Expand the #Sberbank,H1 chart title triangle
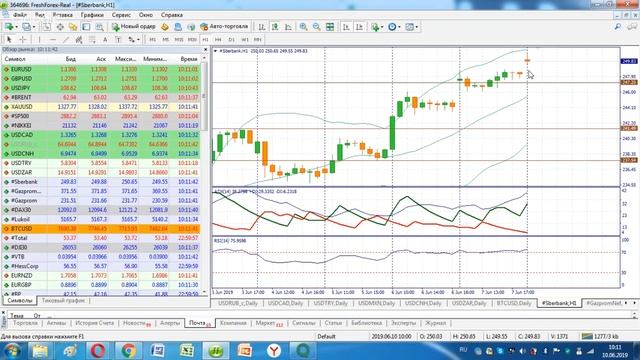 click(216, 51)
